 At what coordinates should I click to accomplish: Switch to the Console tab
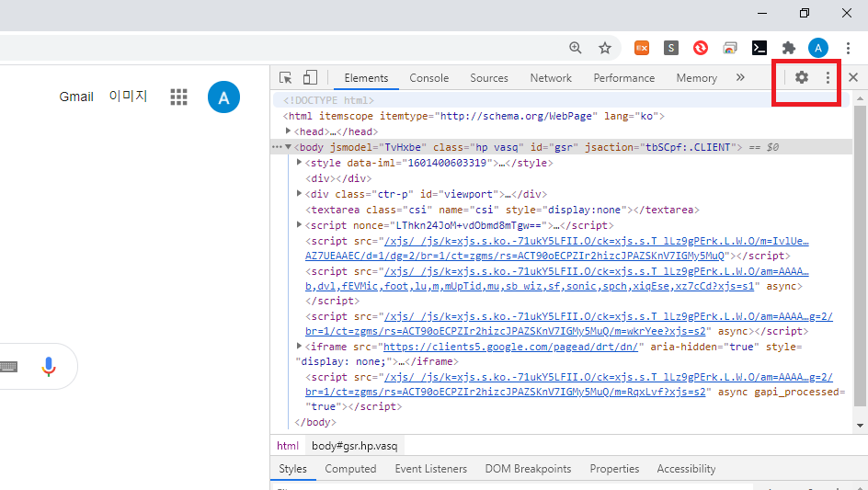(429, 78)
